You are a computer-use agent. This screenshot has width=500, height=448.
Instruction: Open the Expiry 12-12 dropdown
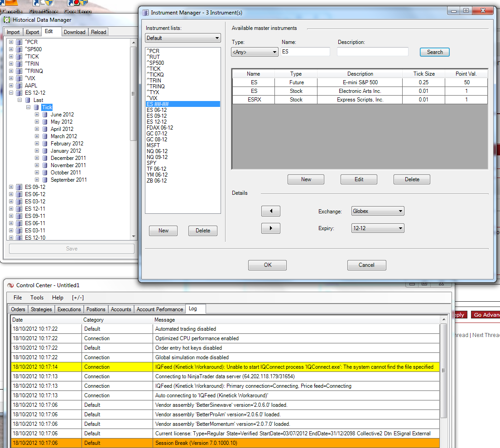pyautogui.click(x=378, y=228)
